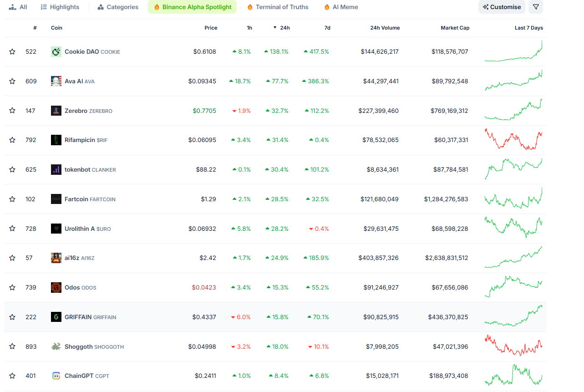Screen dimensions: 584x392
Task: Click Ava AI 24h change 77.7%
Action: coord(278,81)
